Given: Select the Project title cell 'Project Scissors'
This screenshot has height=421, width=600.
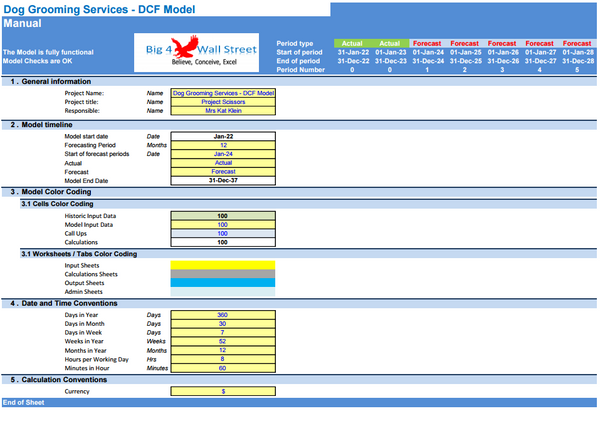Looking at the screenshot, I should [x=223, y=102].
